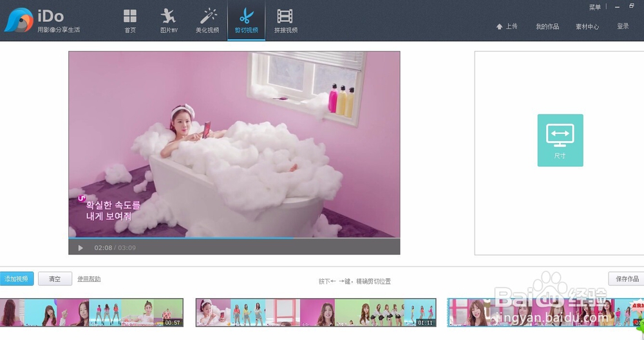Image resolution: width=644 pixels, height=340 pixels.
Task: Open the 菜单 menu
Action: click(594, 7)
